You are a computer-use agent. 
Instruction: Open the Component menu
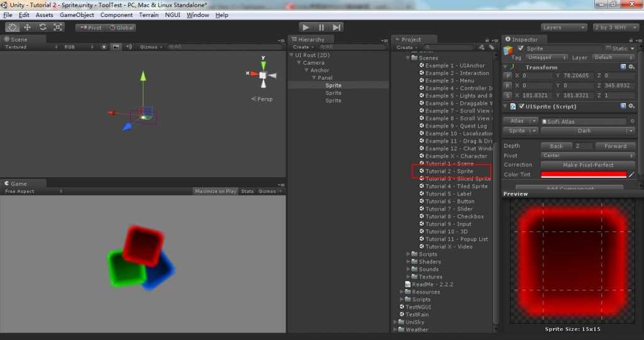116,15
